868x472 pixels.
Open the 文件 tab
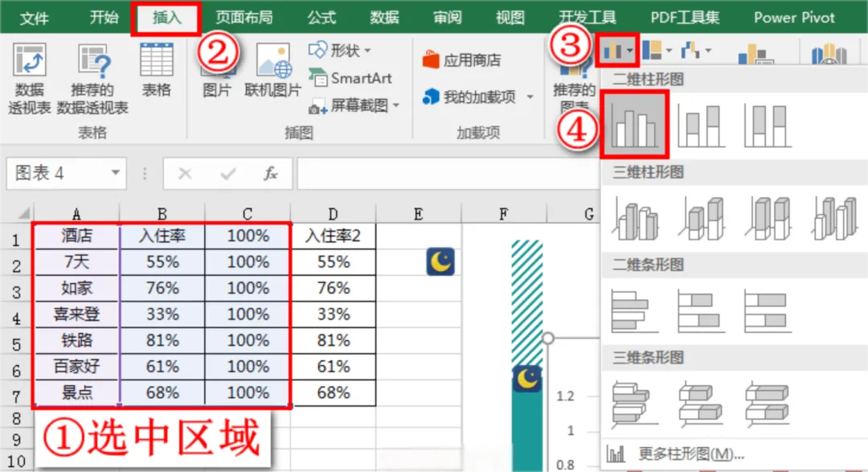[35, 18]
